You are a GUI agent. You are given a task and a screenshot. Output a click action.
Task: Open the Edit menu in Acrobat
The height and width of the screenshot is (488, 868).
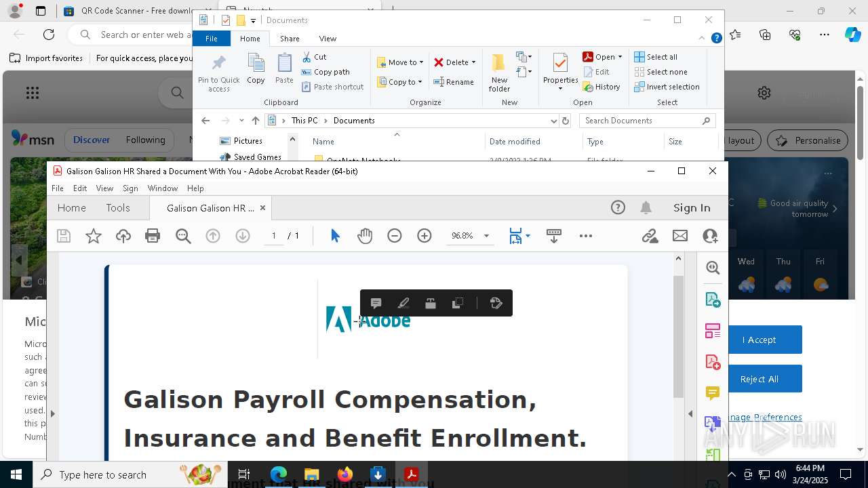(x=80, y=188)
